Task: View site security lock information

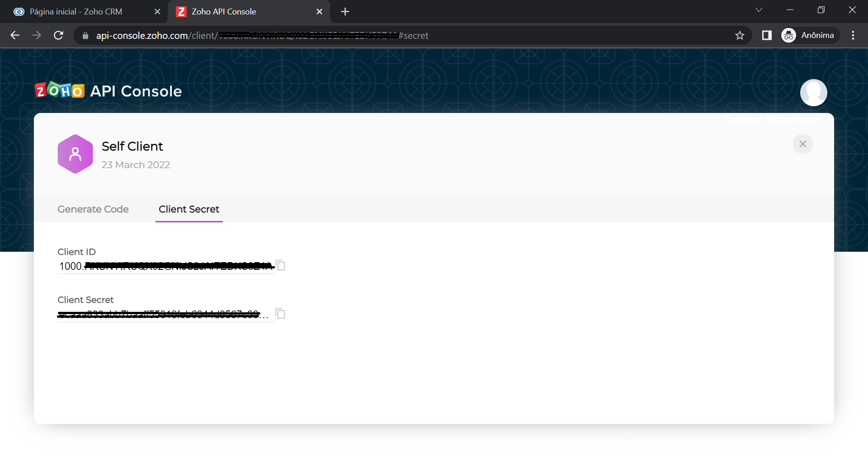Action: (x=85, y=35)
